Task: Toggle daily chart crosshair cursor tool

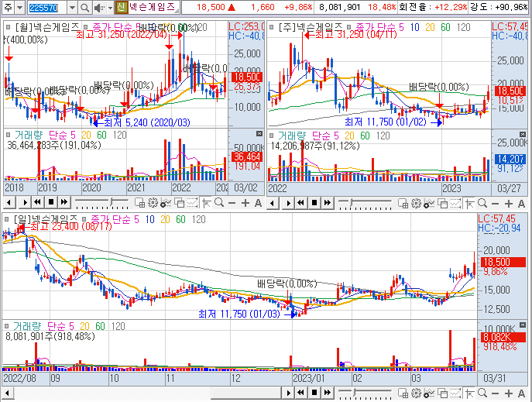Action: click(x=469, y=393)
